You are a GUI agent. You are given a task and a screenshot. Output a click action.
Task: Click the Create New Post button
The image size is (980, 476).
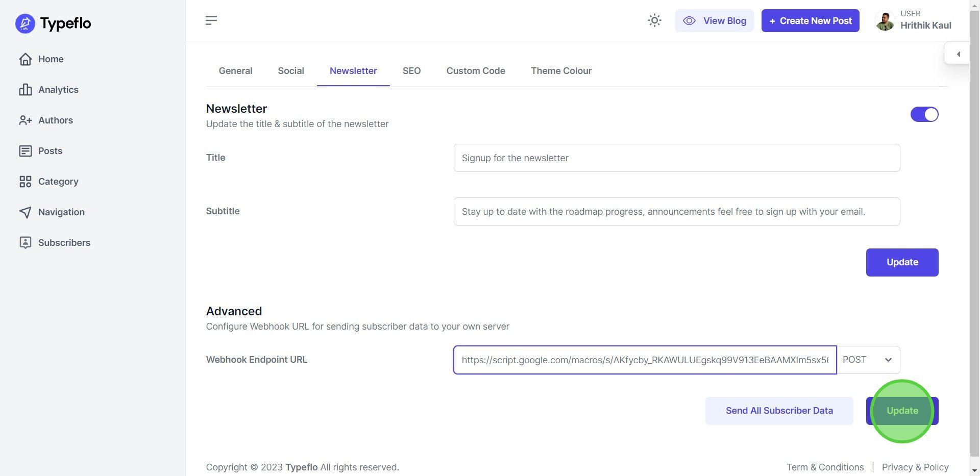(x=810, y=21)
